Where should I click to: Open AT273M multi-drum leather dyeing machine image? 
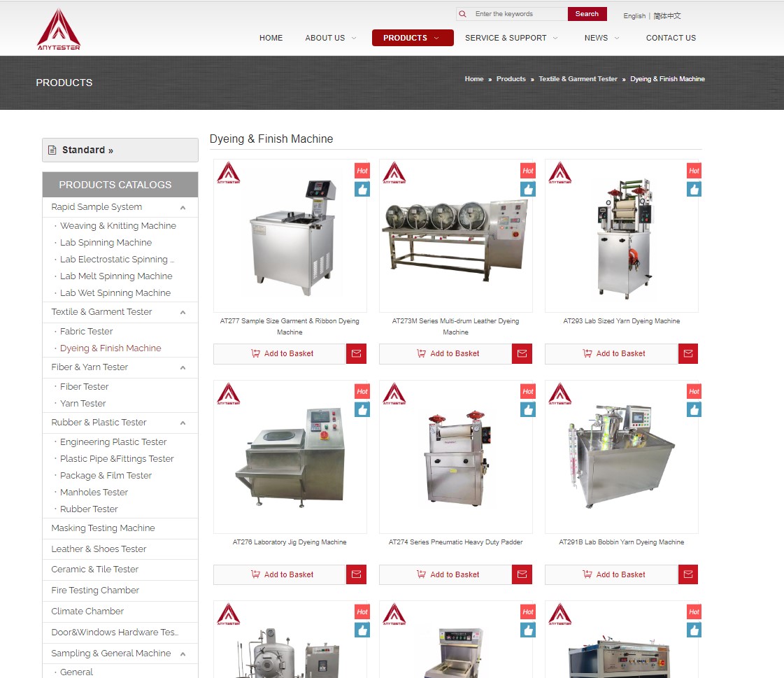(x=455, y=236)
